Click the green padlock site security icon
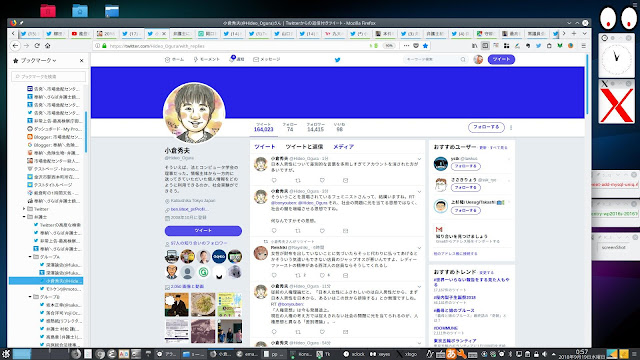640x360 pixels. tap(104, 46)
